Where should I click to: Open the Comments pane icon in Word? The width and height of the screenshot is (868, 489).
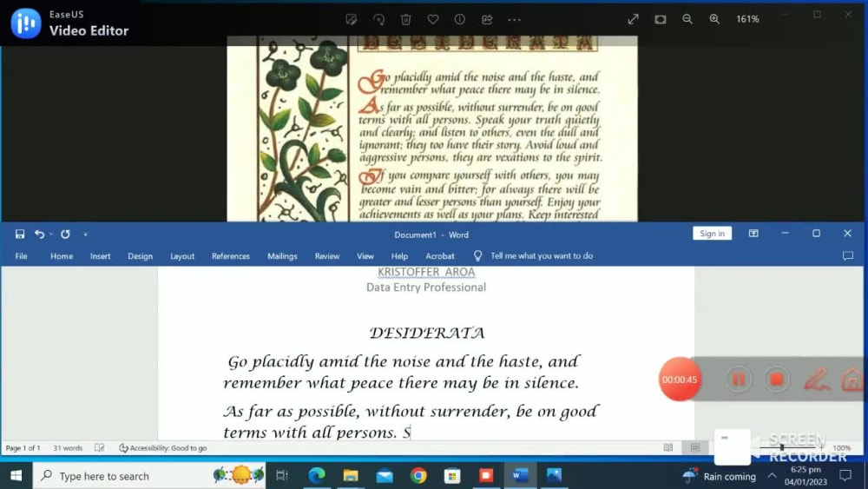point(847,256)
